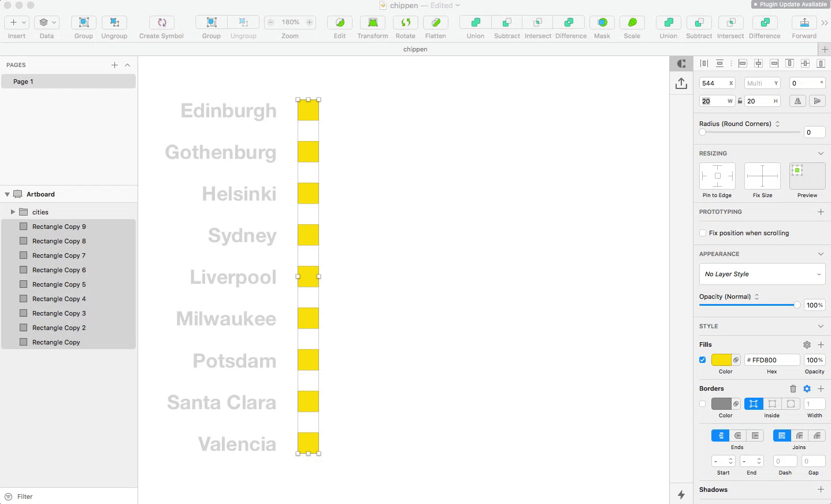Expand the cities group folder
This screenshot has height=504, width=831.
coord(13,212)
